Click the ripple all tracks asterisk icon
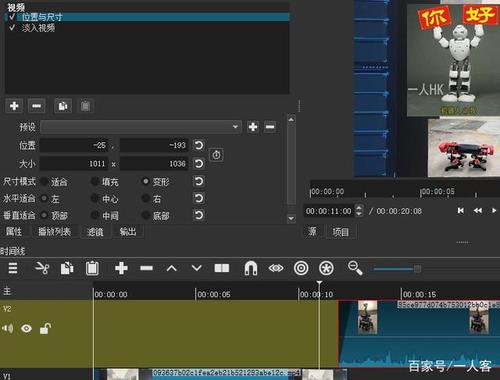500x380 pixels. tap(326, 268)
